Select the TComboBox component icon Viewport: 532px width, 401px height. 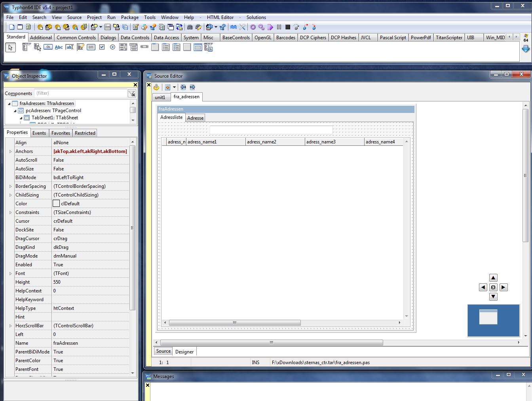point(134,47)
